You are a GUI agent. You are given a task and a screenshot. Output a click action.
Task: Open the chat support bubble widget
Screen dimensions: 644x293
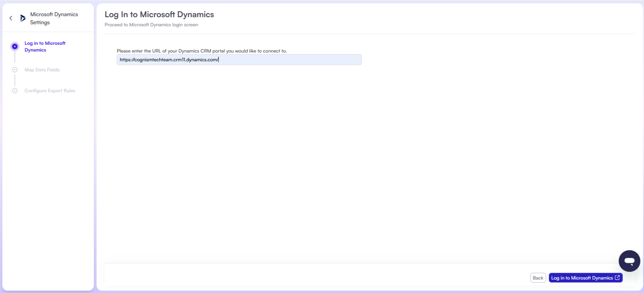(x=629, y=261)
